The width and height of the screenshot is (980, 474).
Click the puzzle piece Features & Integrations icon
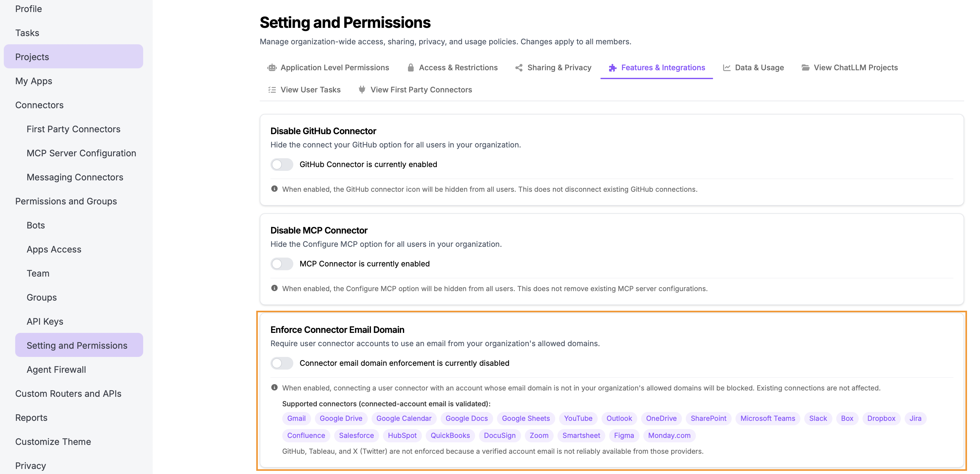[x=612, y=68]
